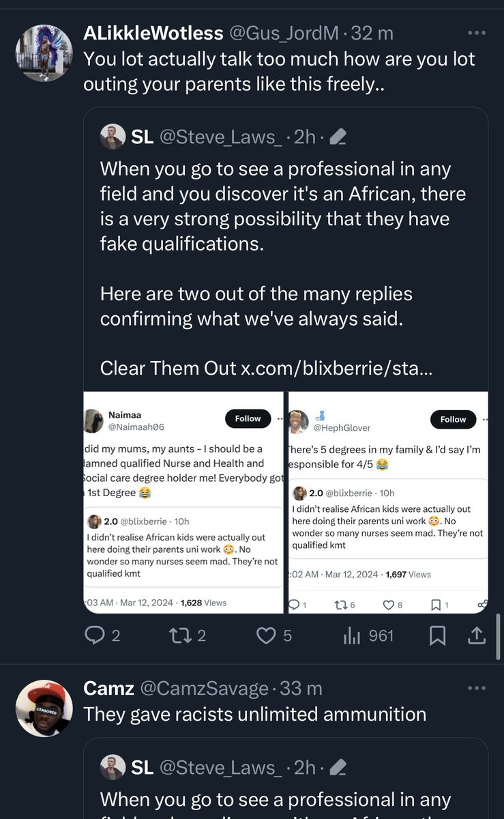
Task: Open the HephGlover tweet screenshot image
Action: [387, 502]
